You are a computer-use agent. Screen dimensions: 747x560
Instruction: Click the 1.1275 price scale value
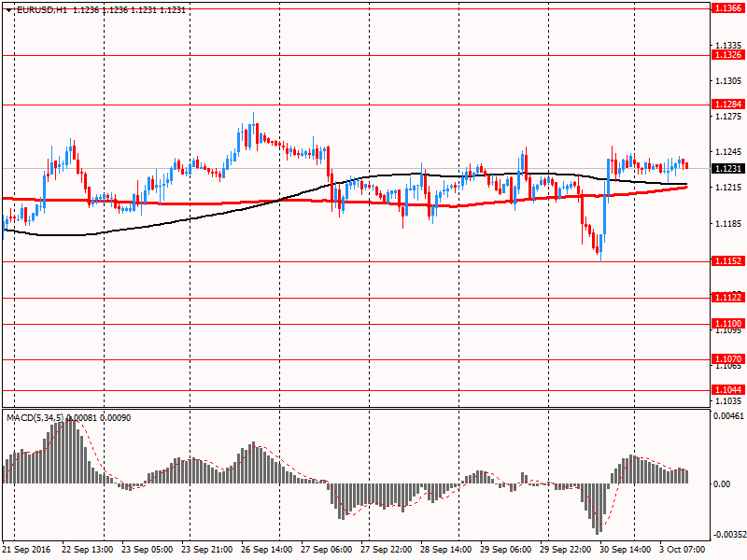pyautogui.click(x=728, y=116)
